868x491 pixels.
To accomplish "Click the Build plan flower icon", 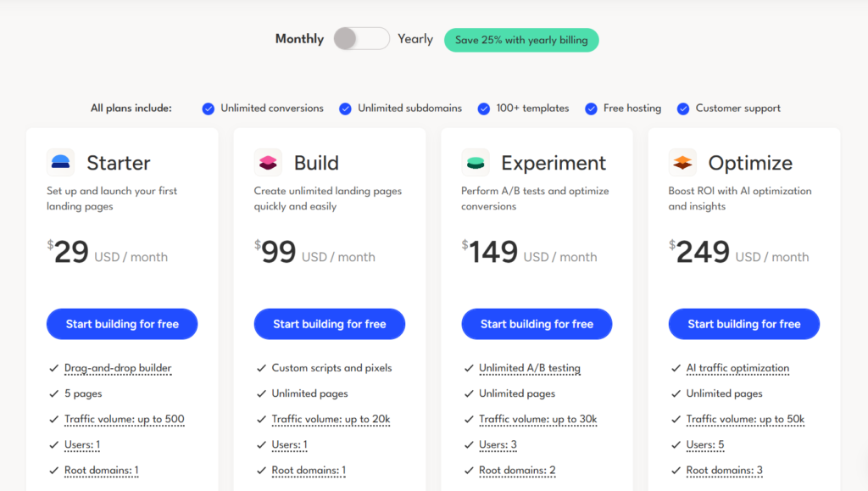I will coord(268,161).
